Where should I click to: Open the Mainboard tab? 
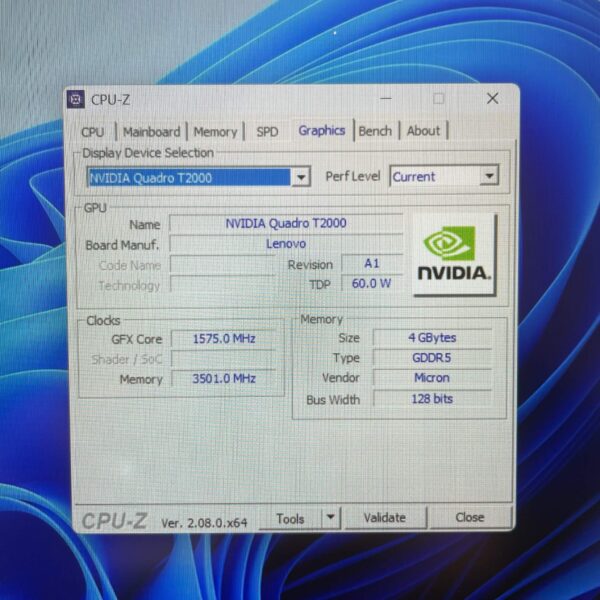coord(152,132)
